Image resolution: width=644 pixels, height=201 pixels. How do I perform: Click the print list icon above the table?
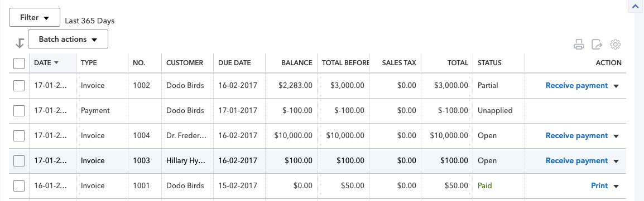click(579, 45)
